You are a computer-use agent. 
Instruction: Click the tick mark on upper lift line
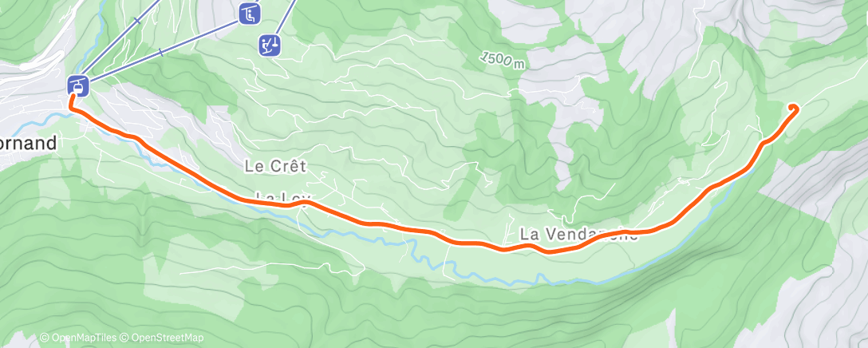pyautogui.click(x=136, y=22)
